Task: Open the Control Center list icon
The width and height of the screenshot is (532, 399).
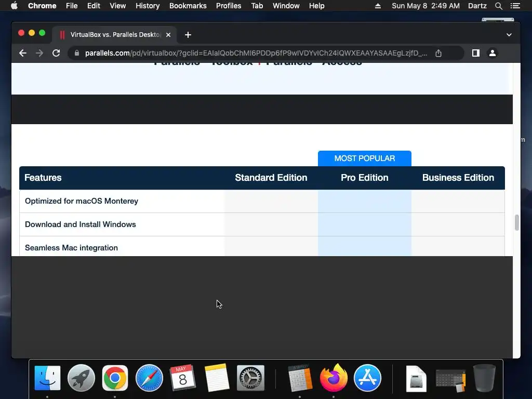Action: [515, 6]
